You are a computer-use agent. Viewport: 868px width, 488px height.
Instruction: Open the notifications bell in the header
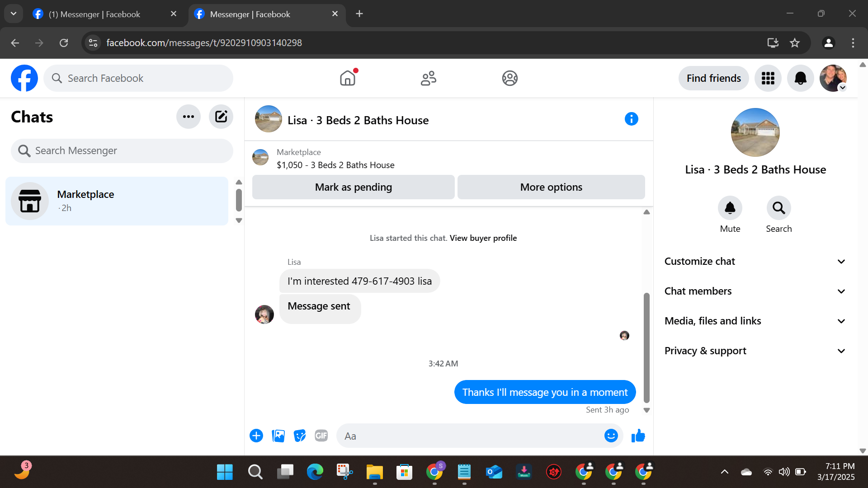[800, 78]
